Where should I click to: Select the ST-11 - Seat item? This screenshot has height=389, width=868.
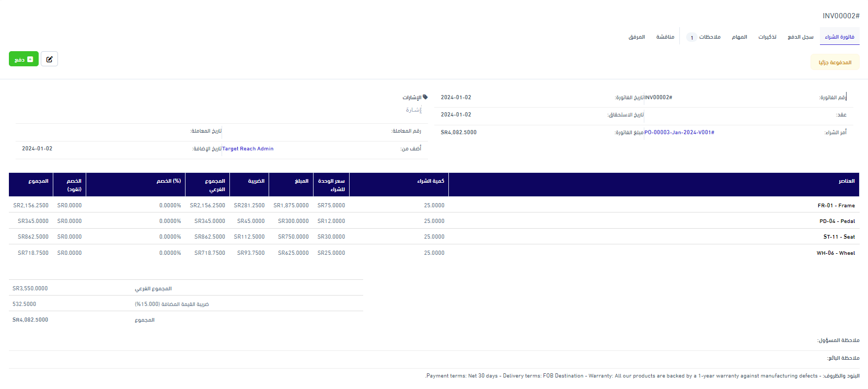tap(839, 237)
